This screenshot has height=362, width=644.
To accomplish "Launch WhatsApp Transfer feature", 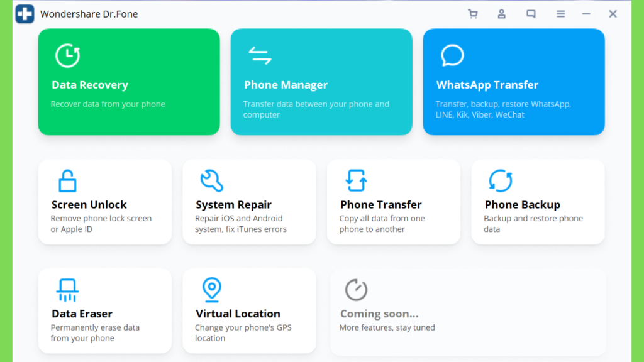I will 514,82.
